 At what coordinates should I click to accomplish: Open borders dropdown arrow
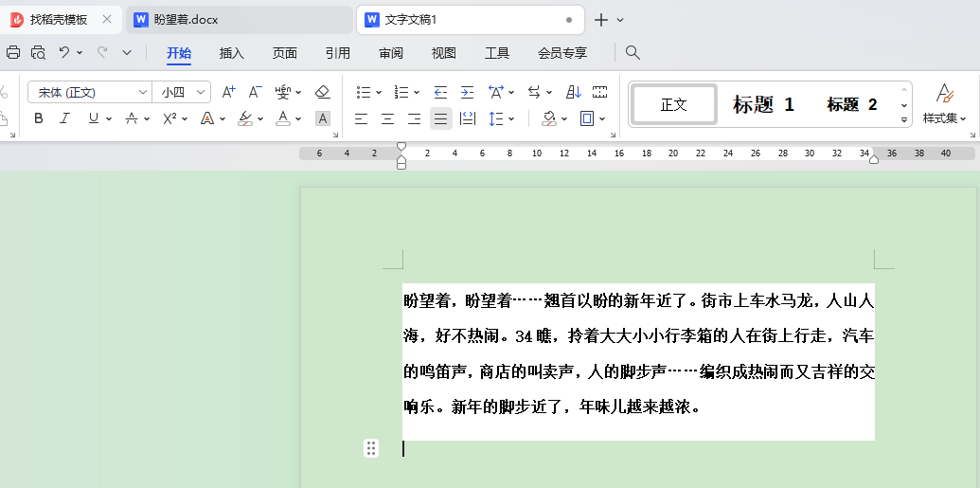click(602, 118)
